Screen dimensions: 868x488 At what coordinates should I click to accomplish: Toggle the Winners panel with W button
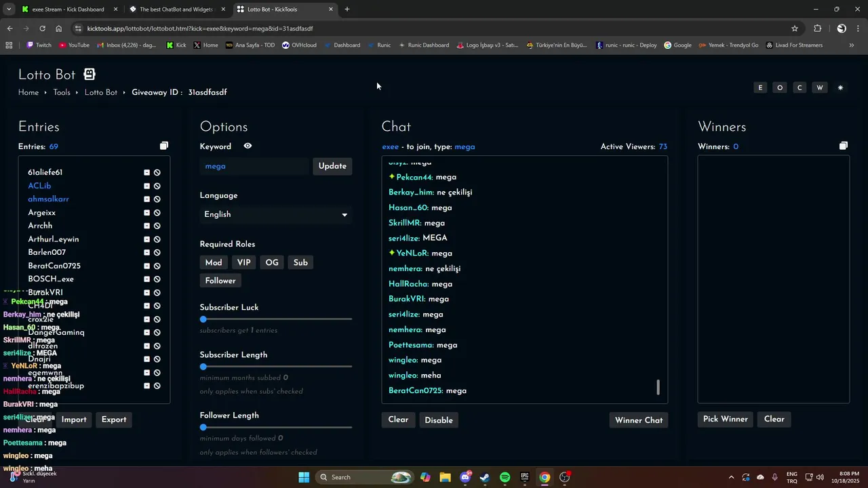point(820,87)
